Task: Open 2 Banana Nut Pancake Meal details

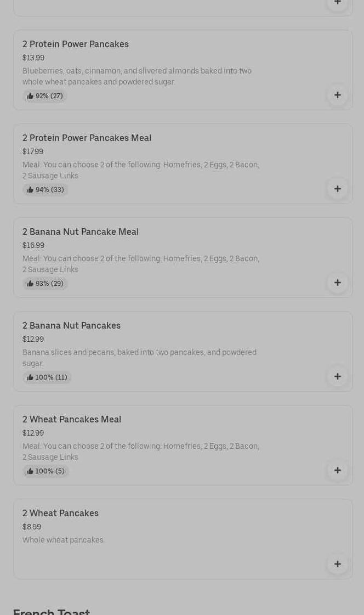Action: [x=81, y=232]
